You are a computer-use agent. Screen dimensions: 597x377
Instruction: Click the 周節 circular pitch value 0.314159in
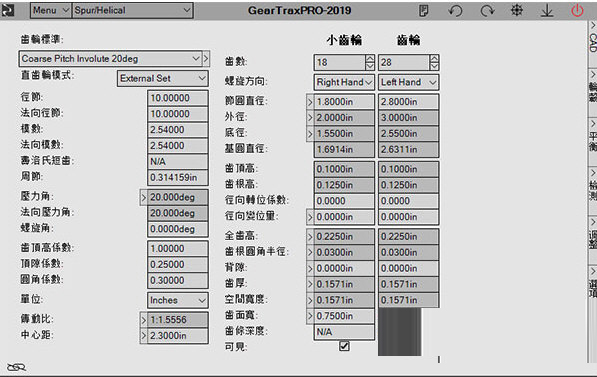pyautogui.click(x=178, y=177)
